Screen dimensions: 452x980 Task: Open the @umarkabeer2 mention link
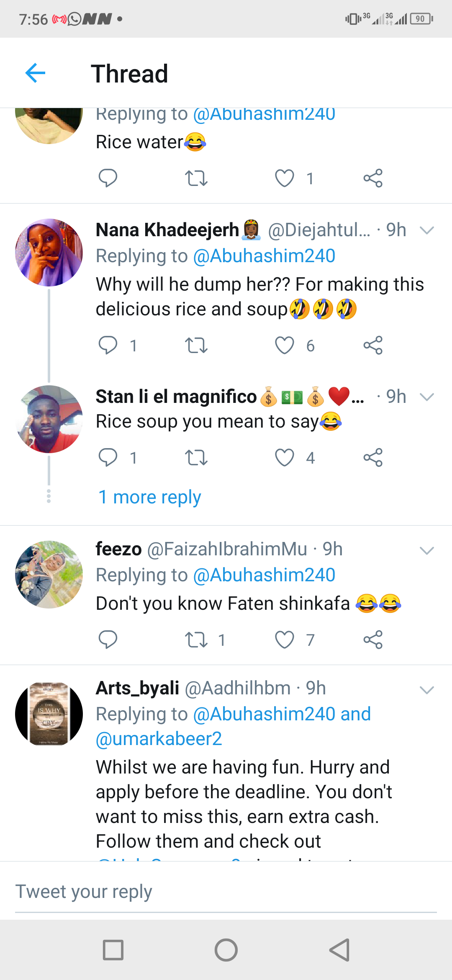click(159, 739)
